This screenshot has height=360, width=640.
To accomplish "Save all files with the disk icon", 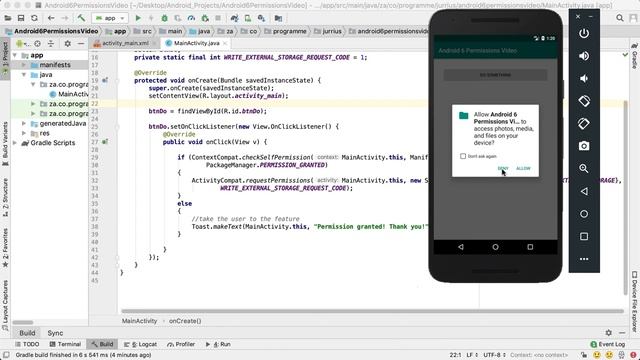I will point(21,18).
